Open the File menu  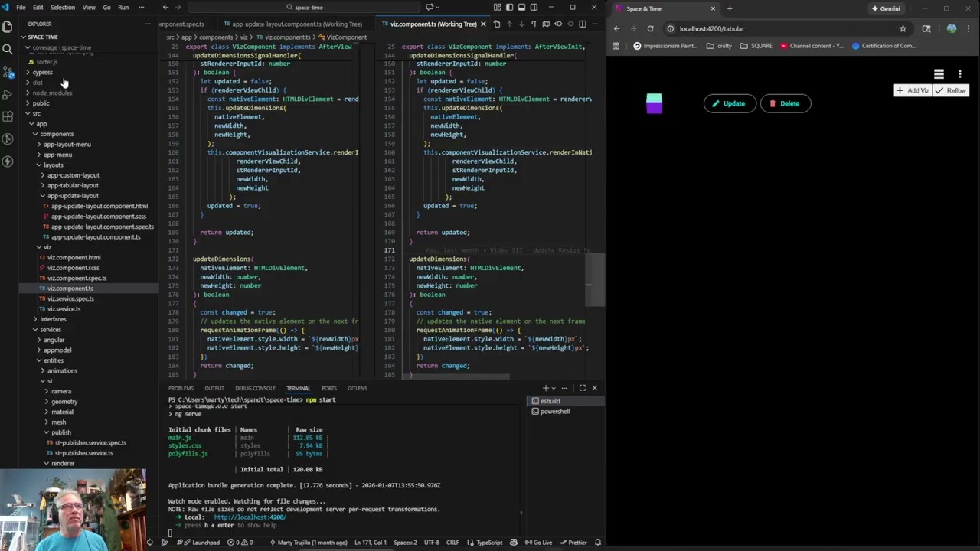coord(21,8)
